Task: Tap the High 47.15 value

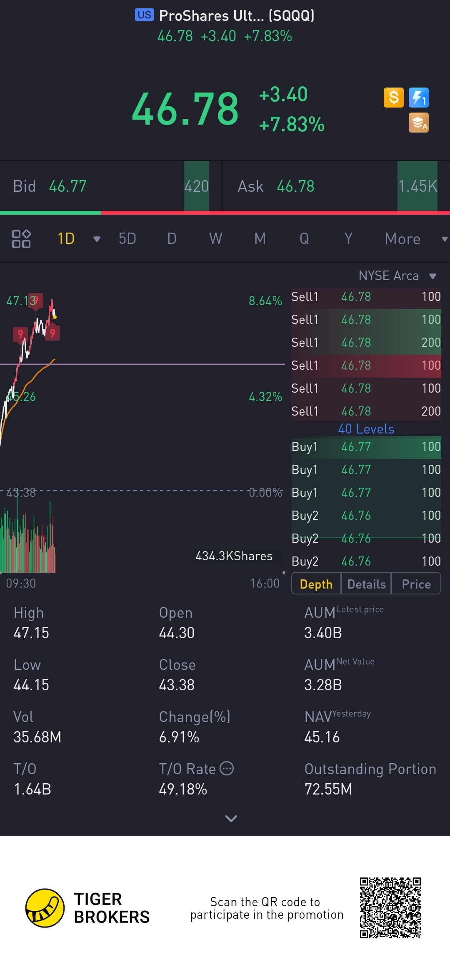Action: (31, 633)
